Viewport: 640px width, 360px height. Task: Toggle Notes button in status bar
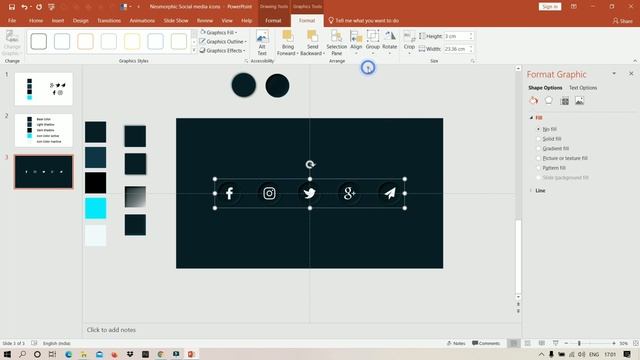(456, 343)
